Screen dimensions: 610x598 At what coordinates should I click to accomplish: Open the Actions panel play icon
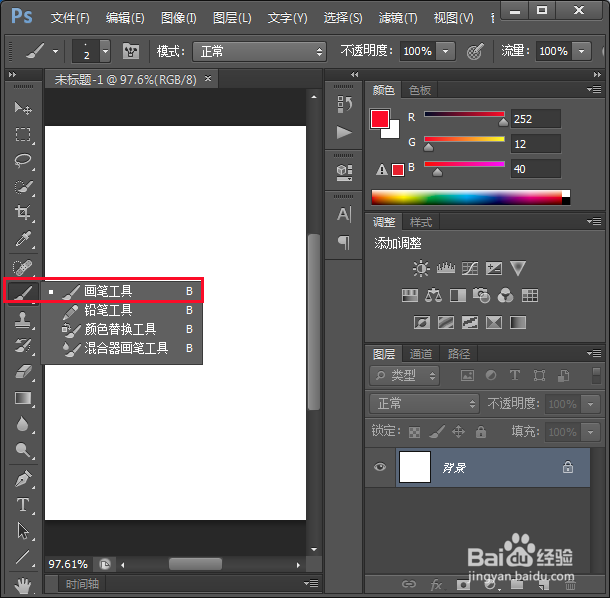pos(344,132)
